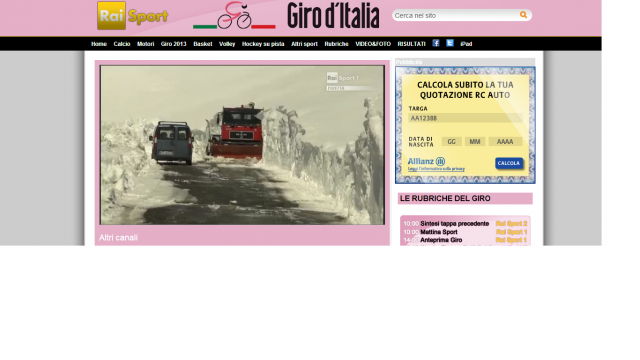Open the Basket section
The height and width of the screenshot is (360, 640).
point(203,44)
